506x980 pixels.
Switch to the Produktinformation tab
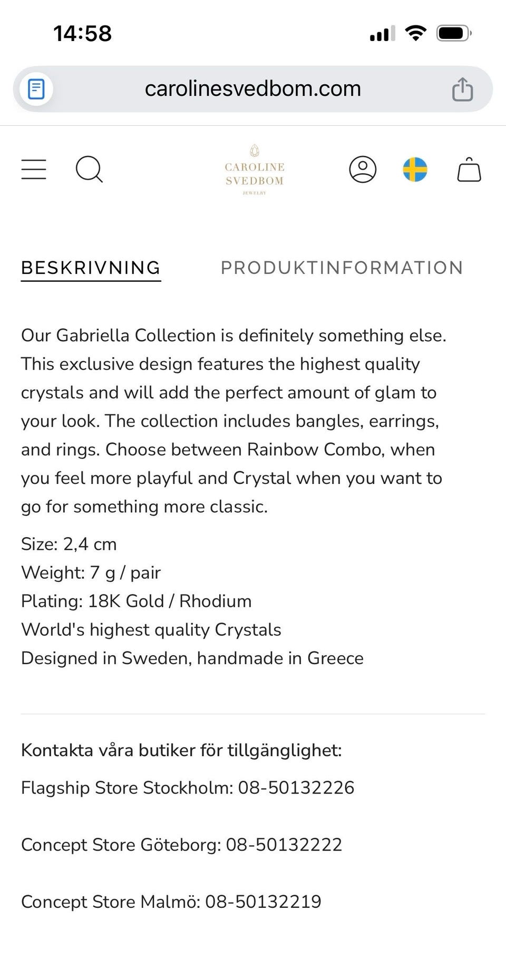(x=342, y=268)
